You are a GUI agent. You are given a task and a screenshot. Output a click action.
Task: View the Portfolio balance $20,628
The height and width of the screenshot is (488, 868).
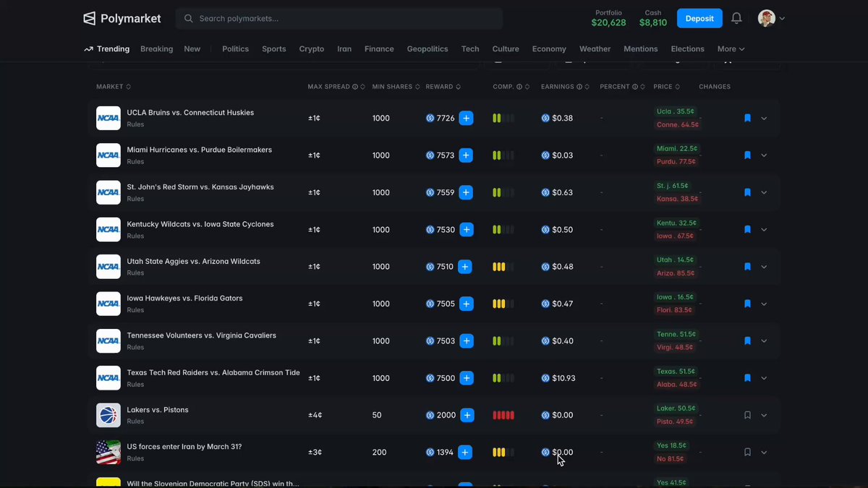[x=608, y=18]
